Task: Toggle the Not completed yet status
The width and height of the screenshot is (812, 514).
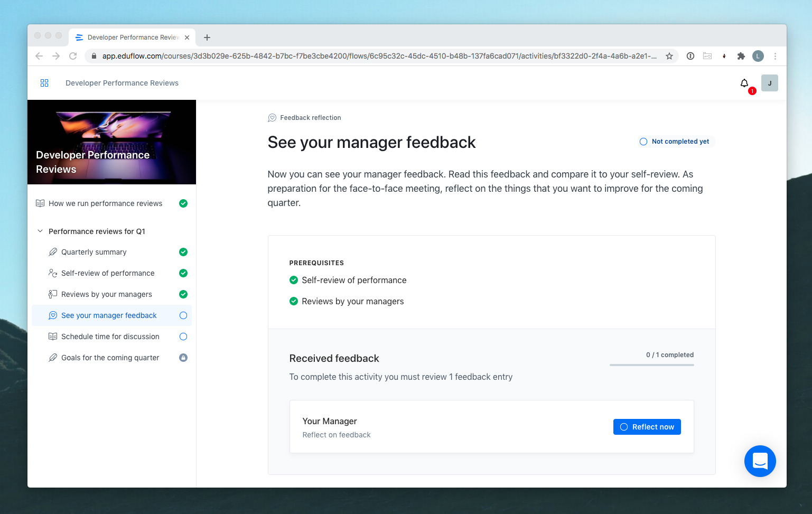Action: click(x=675, y=142)
